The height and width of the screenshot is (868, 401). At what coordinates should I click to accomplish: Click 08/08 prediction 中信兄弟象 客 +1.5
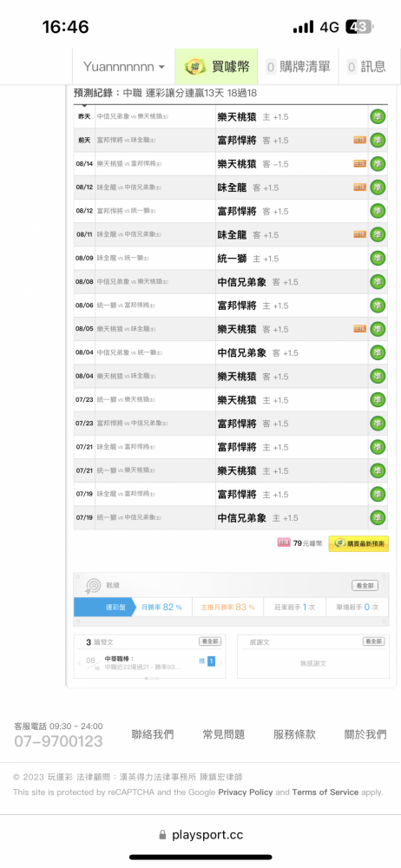pyautogui.click(x=258, y=282)
